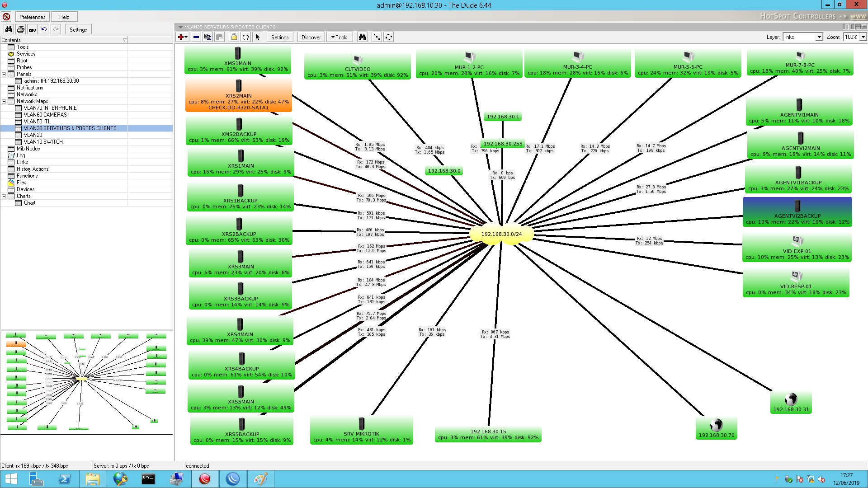Select Notifications in the Contents tree
The width and height of the screenshot is (868, 488).
(30, 88)
